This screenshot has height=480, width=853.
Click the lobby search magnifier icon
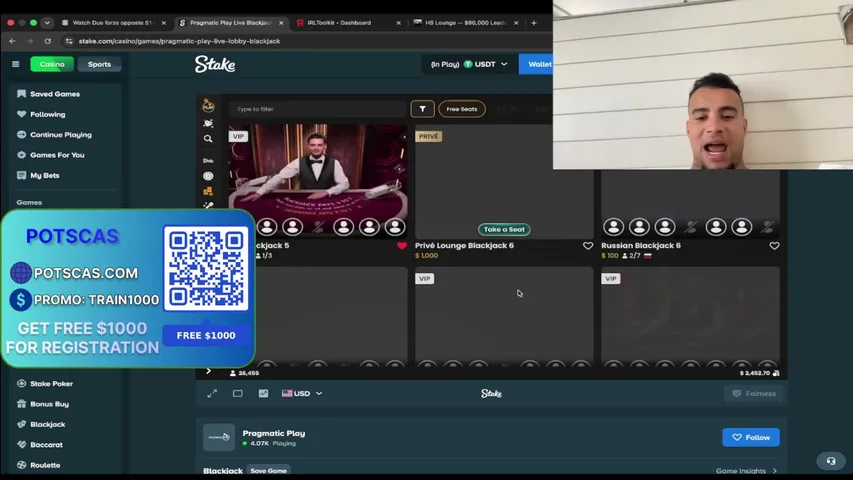[208, 139]
